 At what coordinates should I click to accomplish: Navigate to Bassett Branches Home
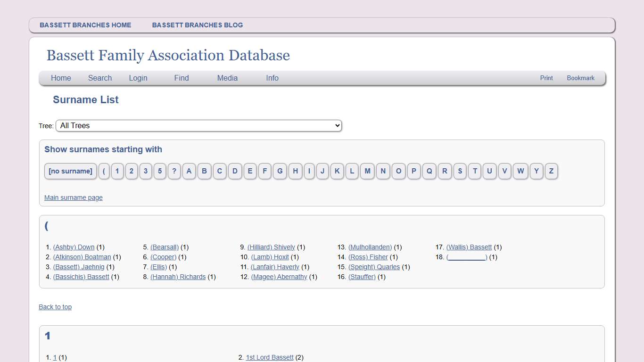[x=85, y=25]
